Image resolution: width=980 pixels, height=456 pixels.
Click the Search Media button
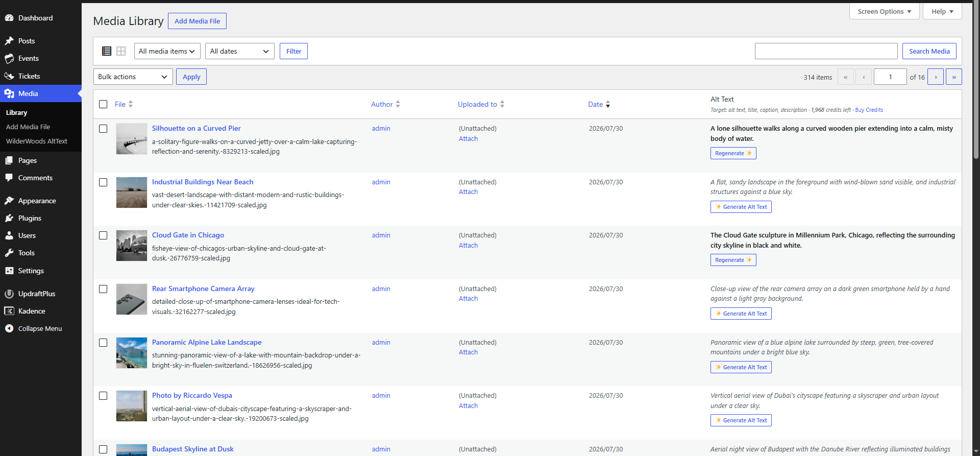(929, 51)
